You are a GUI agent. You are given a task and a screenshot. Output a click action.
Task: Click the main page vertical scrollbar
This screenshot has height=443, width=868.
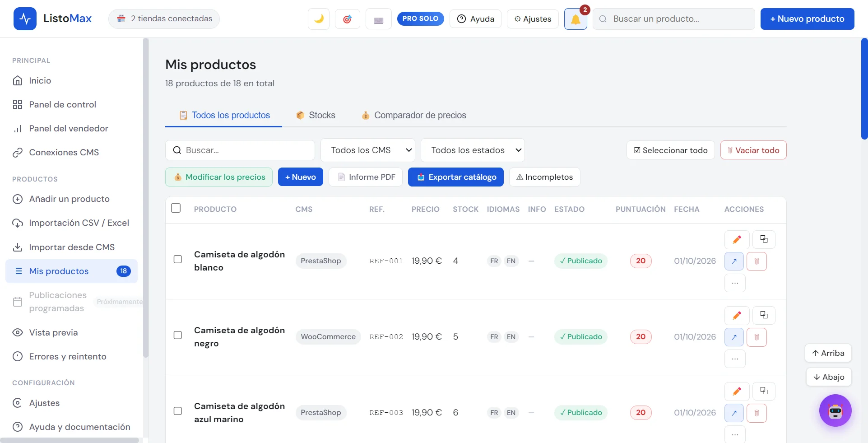(x=864, y=89)
